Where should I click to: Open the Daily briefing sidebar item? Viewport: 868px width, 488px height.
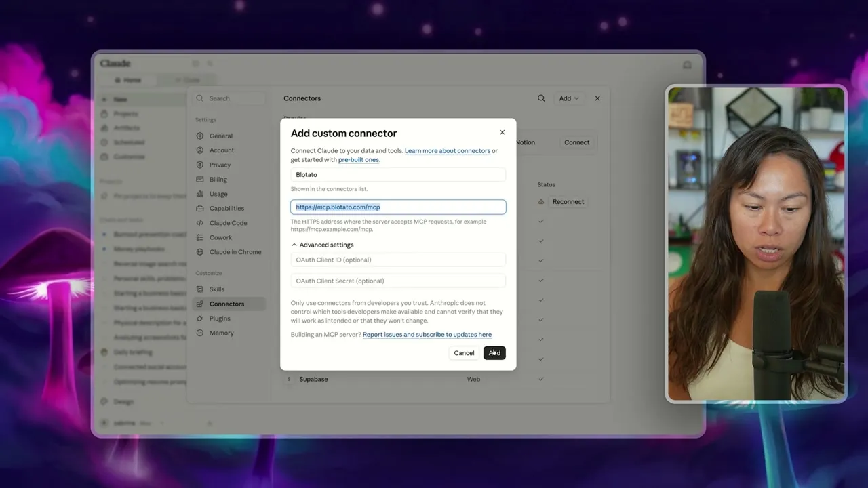pyautogui.click(x=133, y=352)
